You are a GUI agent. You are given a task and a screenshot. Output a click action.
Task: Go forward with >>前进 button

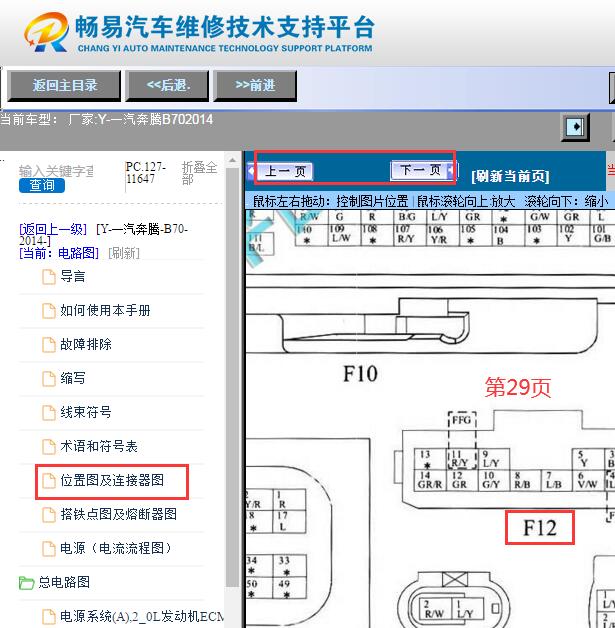pyautogui.click(x=255, y=86)
